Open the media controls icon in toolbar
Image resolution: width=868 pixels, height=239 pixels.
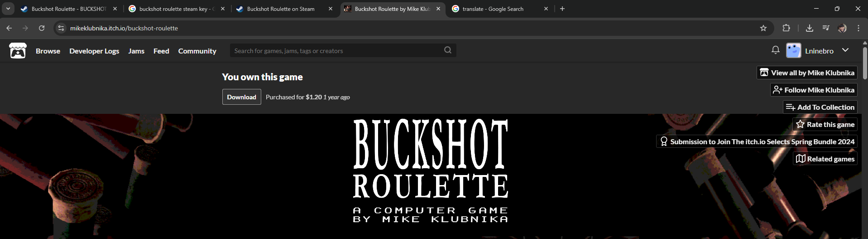(826, 28)
